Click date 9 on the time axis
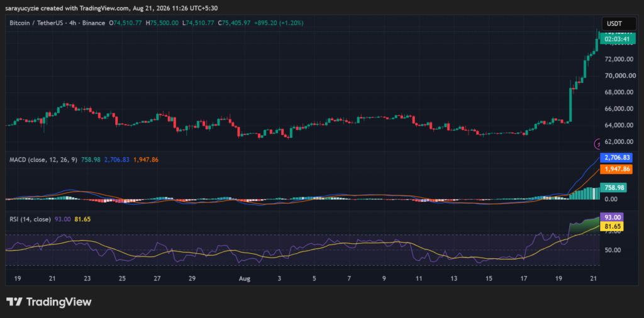The image size is (644, 318). point(384,278)
